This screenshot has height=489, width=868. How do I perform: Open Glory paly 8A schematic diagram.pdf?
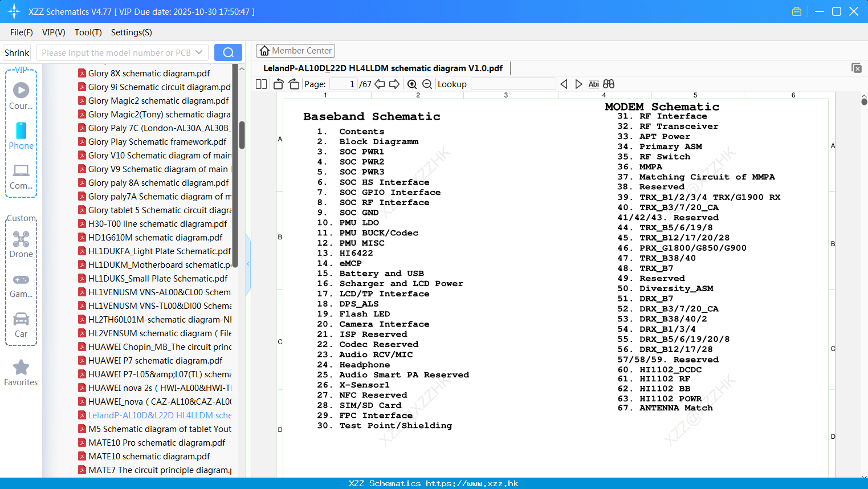coord(153,182)
